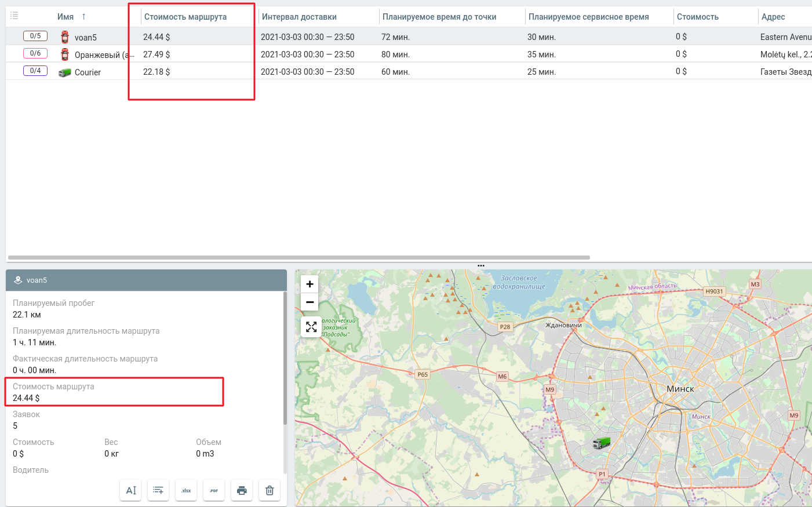Click the add-to-list icon button
This screenshot has width=812, height=507.
point(158,490)
